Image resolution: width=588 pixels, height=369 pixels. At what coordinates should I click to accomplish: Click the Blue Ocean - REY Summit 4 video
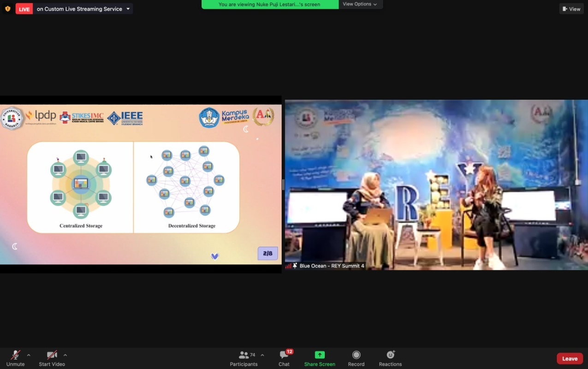(x=436, y=184)
